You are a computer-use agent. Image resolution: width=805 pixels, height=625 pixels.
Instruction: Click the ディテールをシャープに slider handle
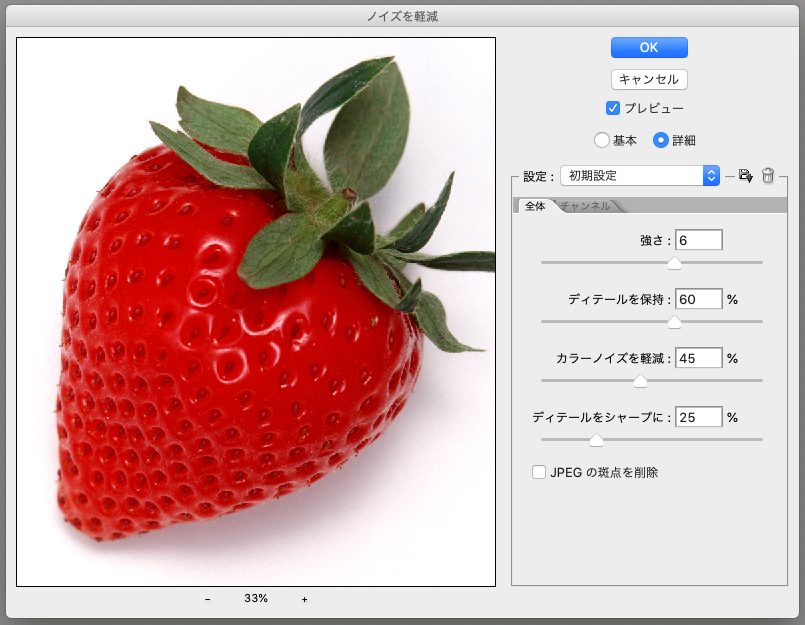(x=596, y=440)
